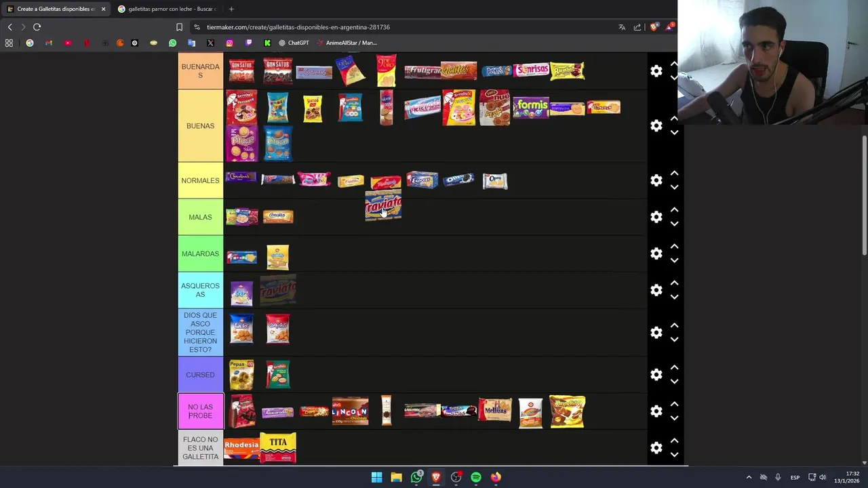Move NO LAS PROBE tier down with arrow
The image size is (868, 488).
click(674, 418)
